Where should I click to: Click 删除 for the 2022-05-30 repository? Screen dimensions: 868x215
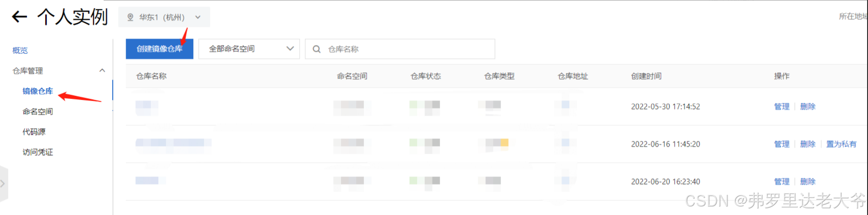click(x=807, y=107)
